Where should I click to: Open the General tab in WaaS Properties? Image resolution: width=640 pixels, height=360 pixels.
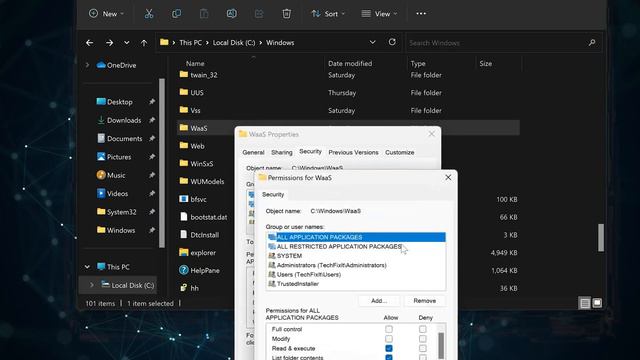(253, 152)
